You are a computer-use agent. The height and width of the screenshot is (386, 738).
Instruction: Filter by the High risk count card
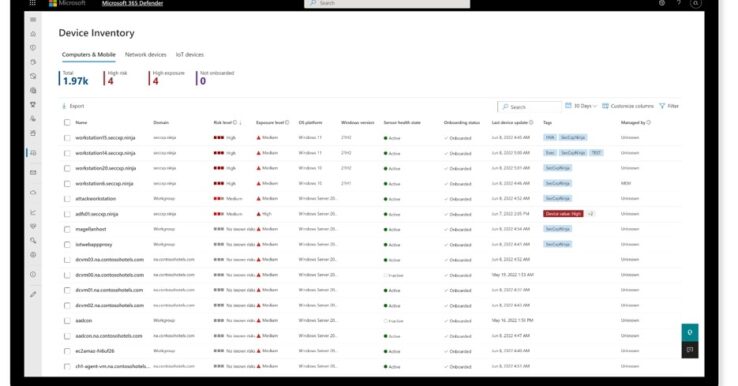115,78
